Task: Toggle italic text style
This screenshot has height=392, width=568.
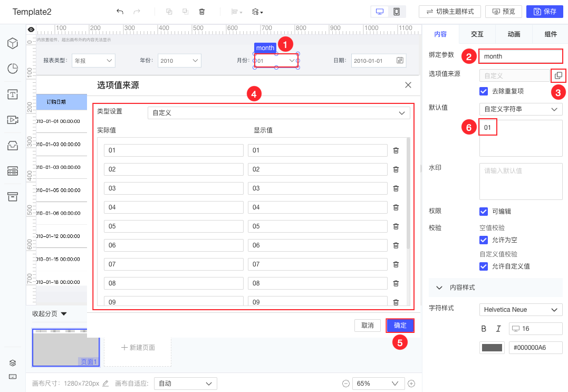Action: click(x=498, y=329)
